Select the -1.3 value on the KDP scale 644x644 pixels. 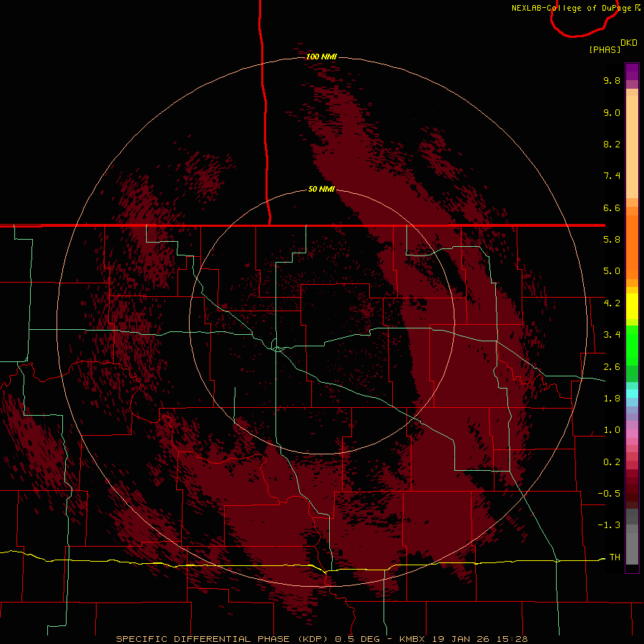(609, 525)
